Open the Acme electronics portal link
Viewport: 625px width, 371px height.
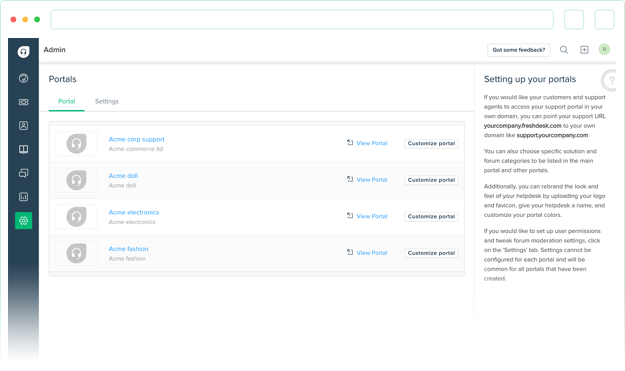pyautogui.click(x=134, y=212)
